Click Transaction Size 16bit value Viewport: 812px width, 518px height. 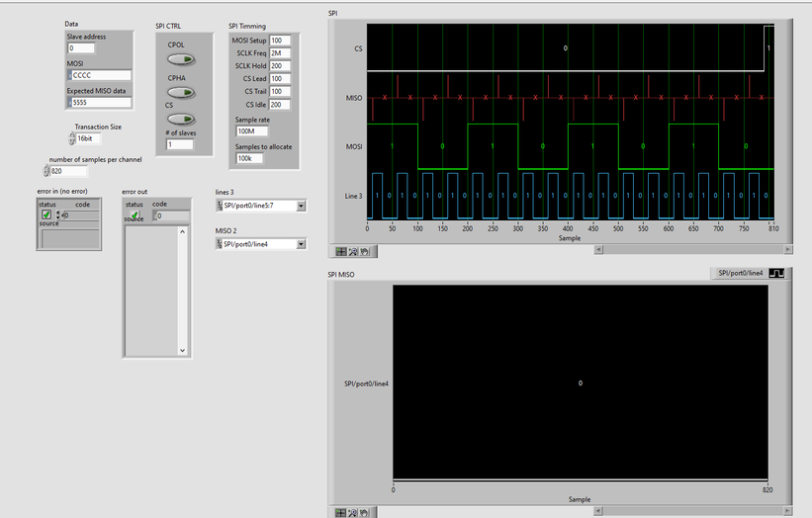pyautogui.click(x=88, y=138)
